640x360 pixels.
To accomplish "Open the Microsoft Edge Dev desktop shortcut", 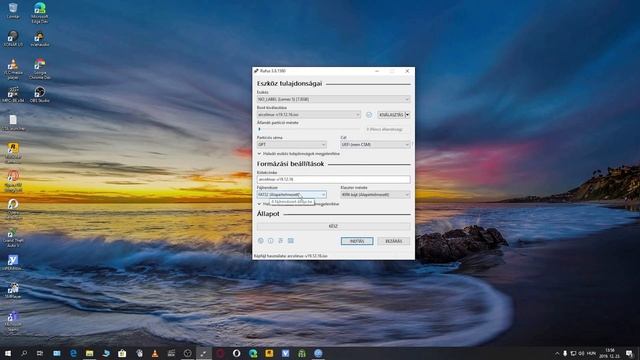I will [40, 12].
